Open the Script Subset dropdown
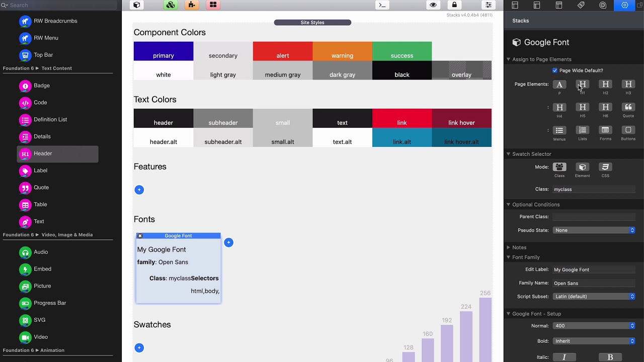This screenshot has width=644, height=362. tap(594, 297)
